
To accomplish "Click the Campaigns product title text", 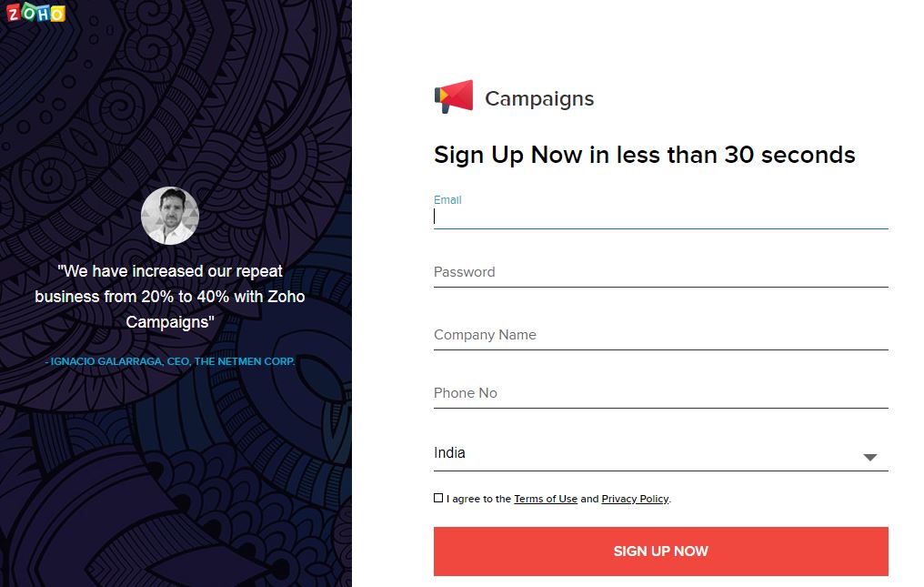I will click(539, 99).
